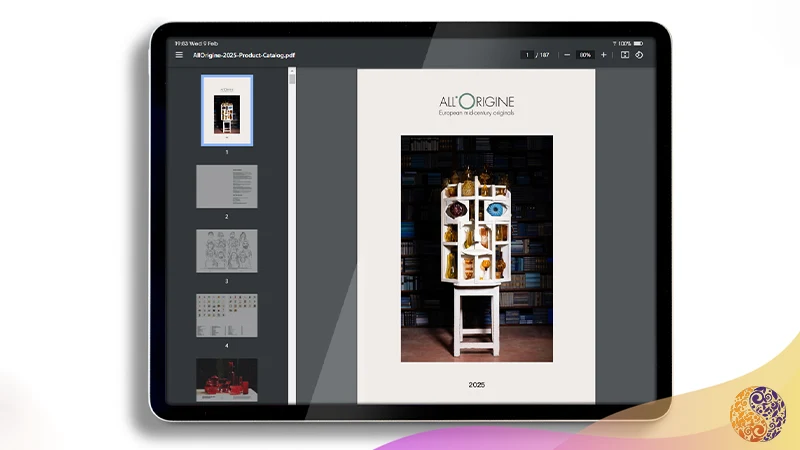Click the AllOrigine-2025-Product-Catalog.pdf title
This screenshot has height=450, width=800.
(244, 55)
